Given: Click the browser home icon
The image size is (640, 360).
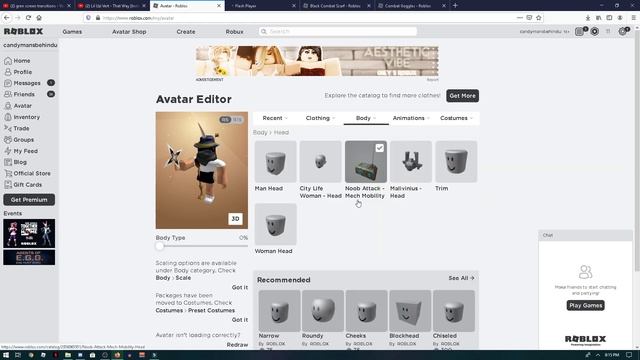Looking at the screenshot, I should 39,18.
